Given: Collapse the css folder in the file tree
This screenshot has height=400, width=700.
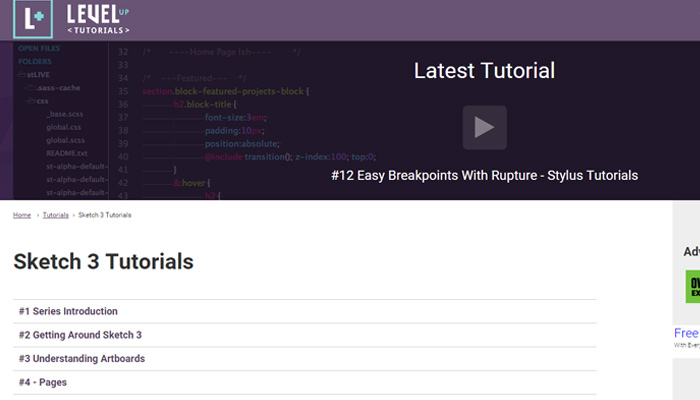Looking at the screenshot, I should coord(30,101).
